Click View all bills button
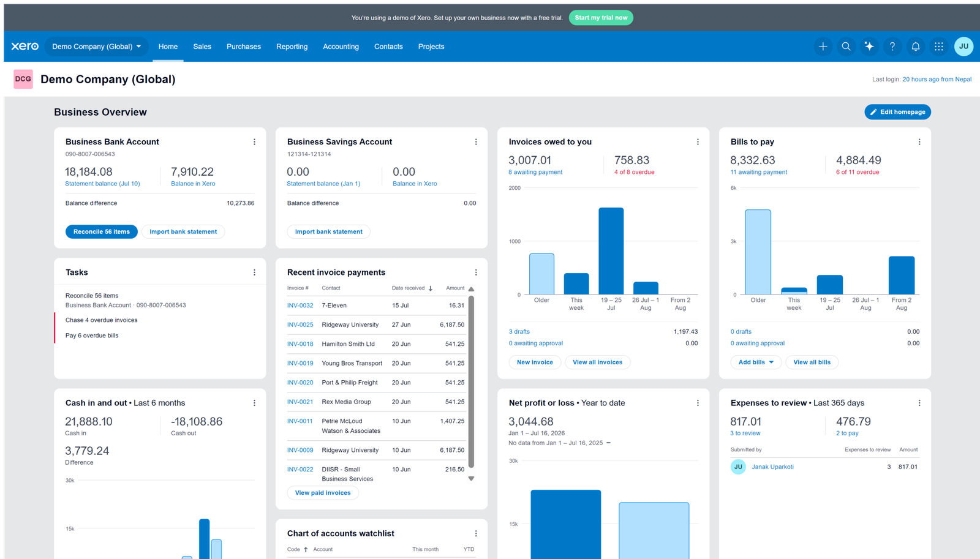The image size is (980, 559). pos(812,362)
